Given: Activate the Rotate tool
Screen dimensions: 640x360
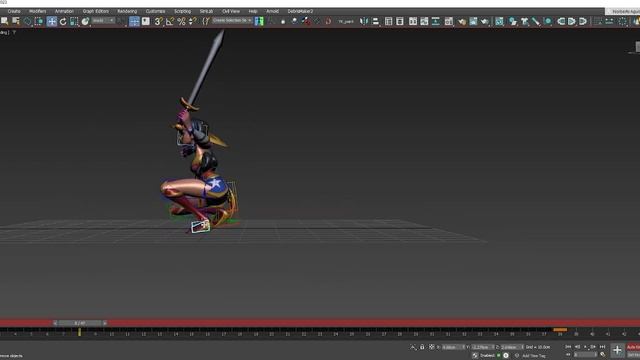Looking at the screenshot, I should click(63, 21).
